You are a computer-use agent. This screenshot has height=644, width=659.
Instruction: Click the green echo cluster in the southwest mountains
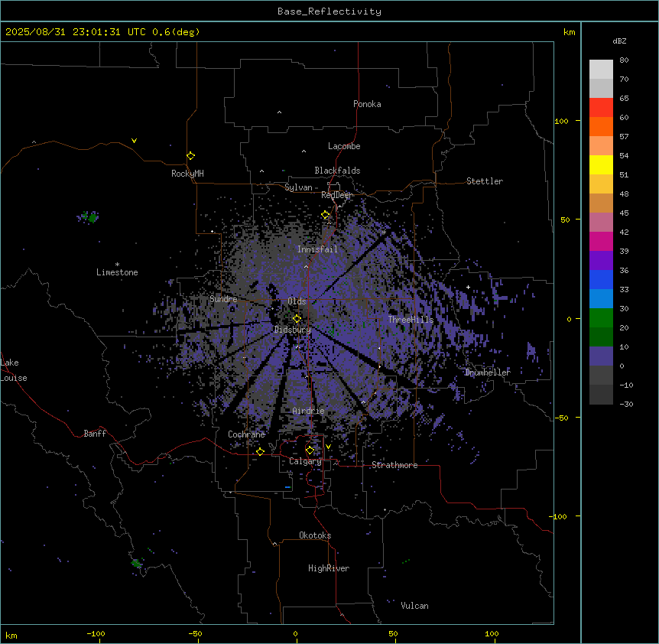pyautogui.click(x=136, y=563)
